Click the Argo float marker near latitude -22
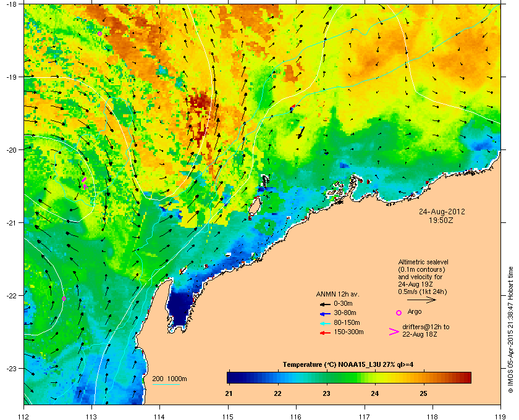The image size is (519, 420). click(x=64, y=298)
